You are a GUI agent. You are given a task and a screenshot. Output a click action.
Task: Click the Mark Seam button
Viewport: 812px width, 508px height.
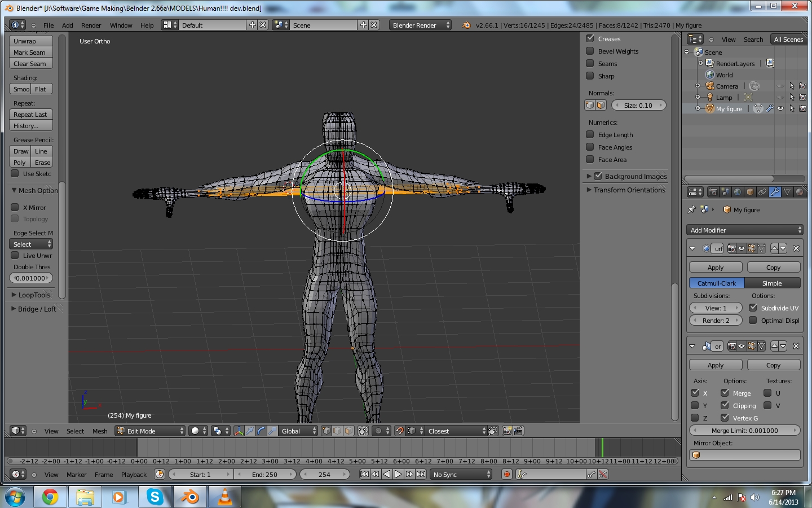pyautogui.click(x=31, y=52)
